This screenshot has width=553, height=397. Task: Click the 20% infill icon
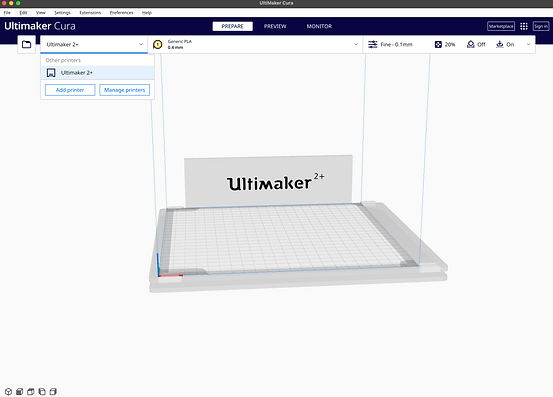pos(438,44)
